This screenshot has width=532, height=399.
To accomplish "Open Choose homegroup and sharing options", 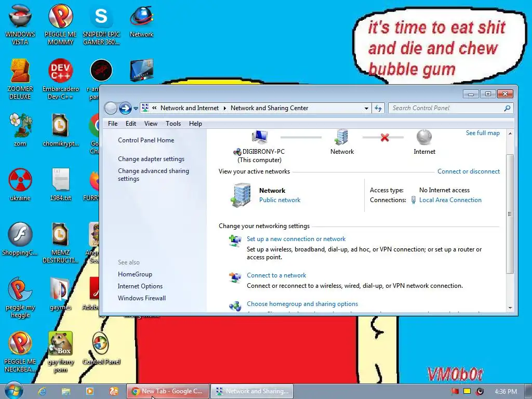I will pyautogui.click(x=302, y=303).
